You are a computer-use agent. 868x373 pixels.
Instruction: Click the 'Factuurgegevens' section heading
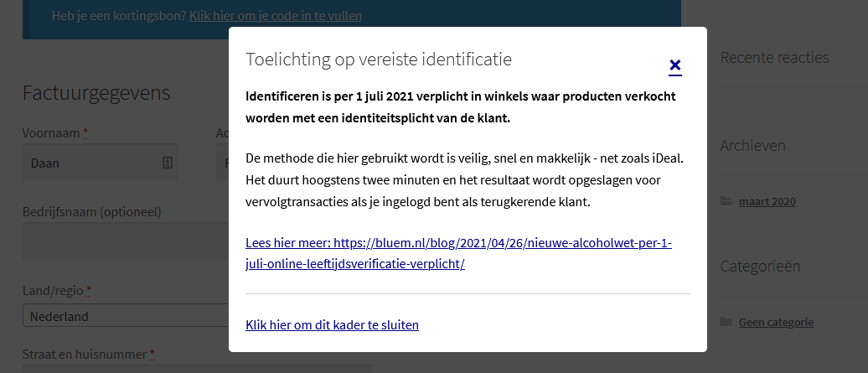pyautogui.click(x=96, y=93)
